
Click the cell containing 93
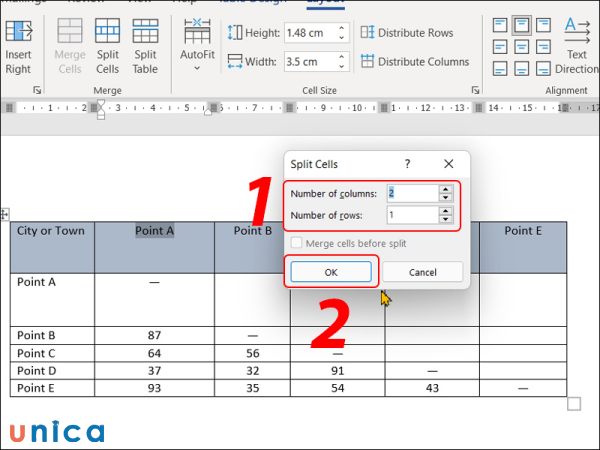(154, 388)
